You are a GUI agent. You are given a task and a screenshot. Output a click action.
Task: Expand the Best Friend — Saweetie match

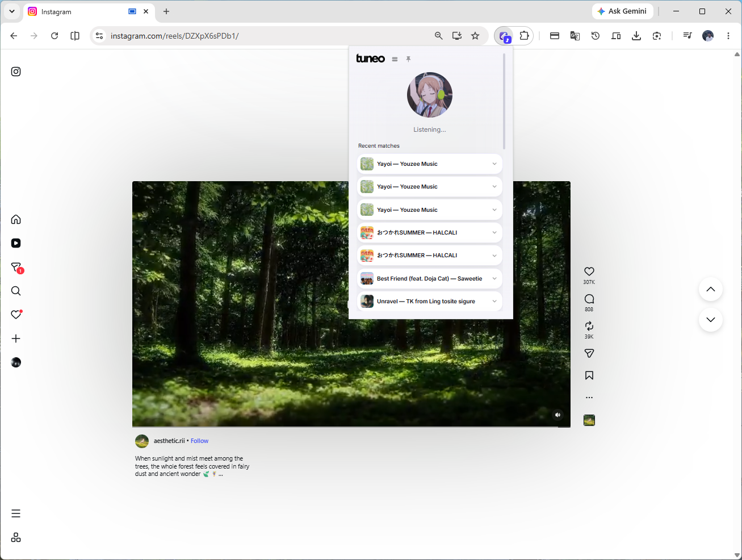(x=494, y=278)
